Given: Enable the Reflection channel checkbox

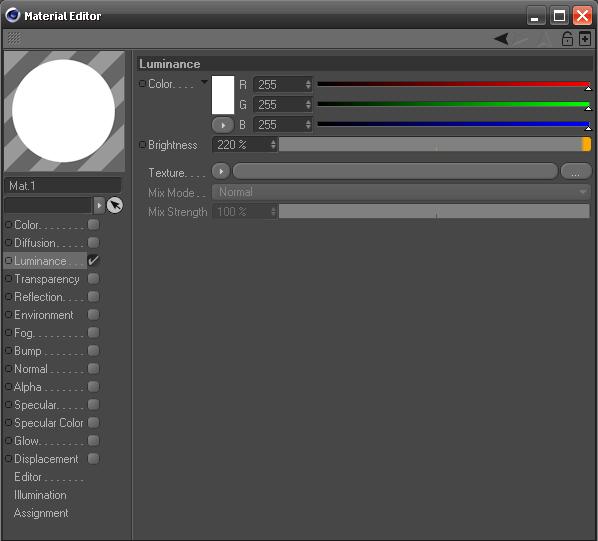Looking at the screenshot, I should (93, 297).
